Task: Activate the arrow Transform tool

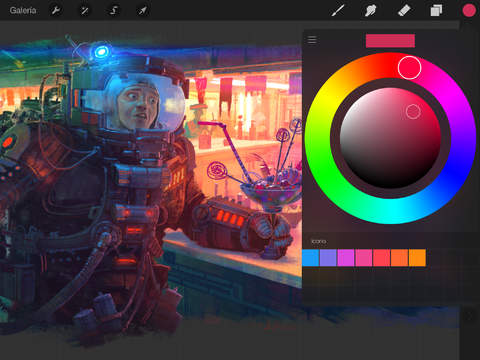Action: (143, 11)
